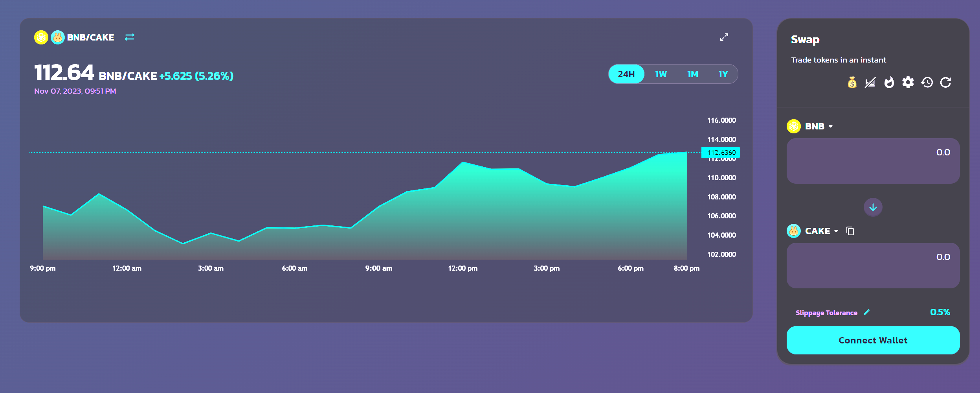This screenshot has height=393, width=980.
Task: Click the BNB token logo in swap form
Action: point(794,126)
